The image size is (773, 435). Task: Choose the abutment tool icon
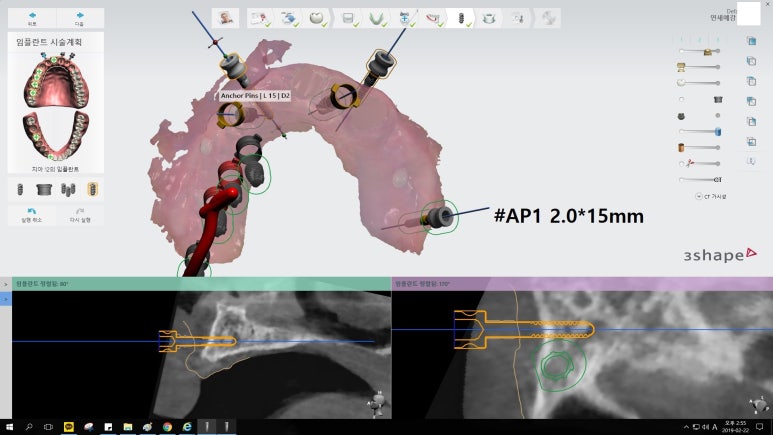(43, 188)
